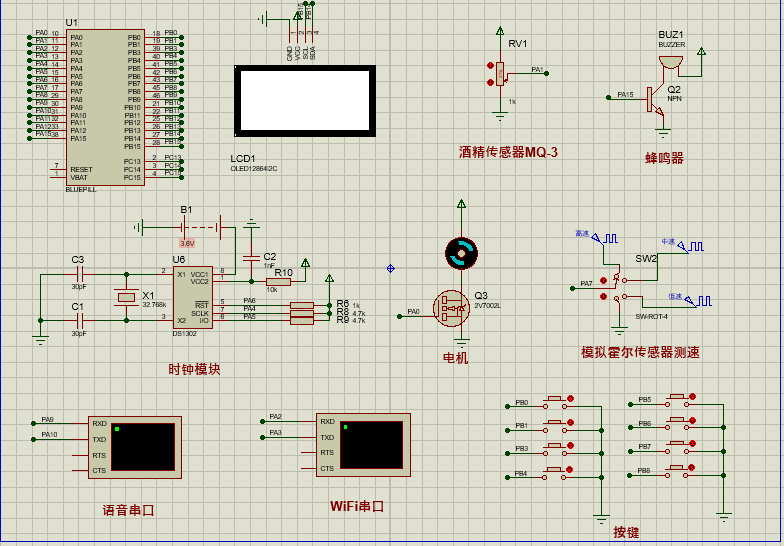784x546 pixels.
Task: Select the Q3 2V7002L MOSFET
Action: click(452, 308)
